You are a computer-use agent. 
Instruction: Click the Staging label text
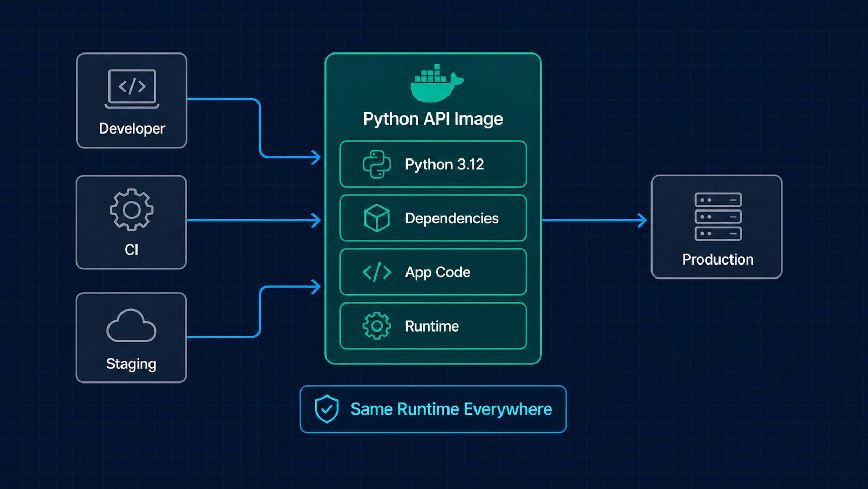[131, 364]
